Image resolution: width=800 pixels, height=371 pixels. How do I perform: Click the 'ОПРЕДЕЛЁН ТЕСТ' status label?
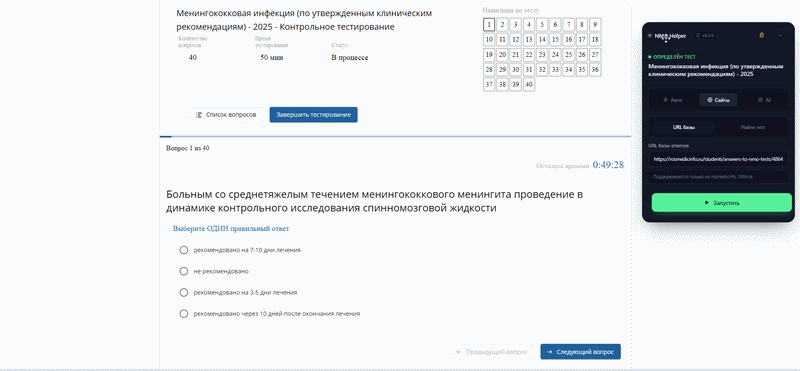[672, 57]
